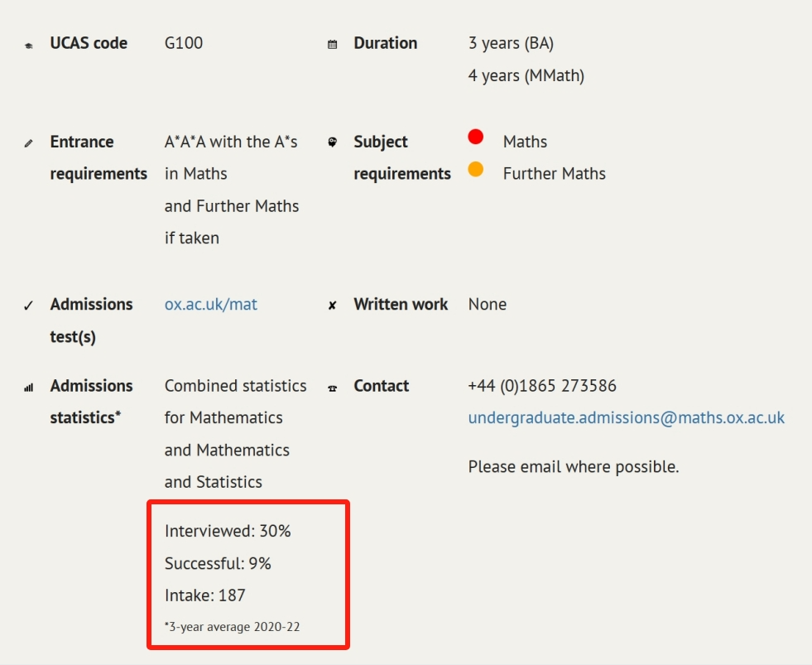This screenshot has width=812, height=665.
Task: Click the Intake: 187 statistic
Action: pyautogui.click(x=204, y=595)
